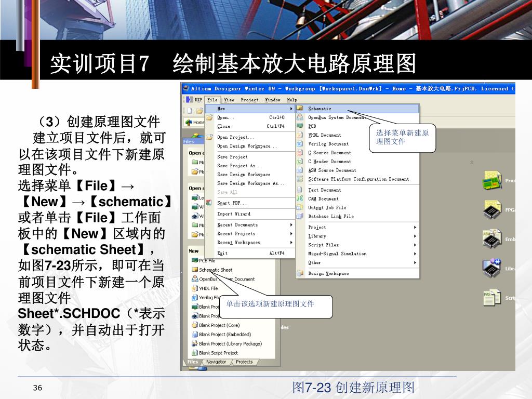Click the Verilog Document icon
The height and width of the screenshot is (399, 532).
click(x=300, y=143)
